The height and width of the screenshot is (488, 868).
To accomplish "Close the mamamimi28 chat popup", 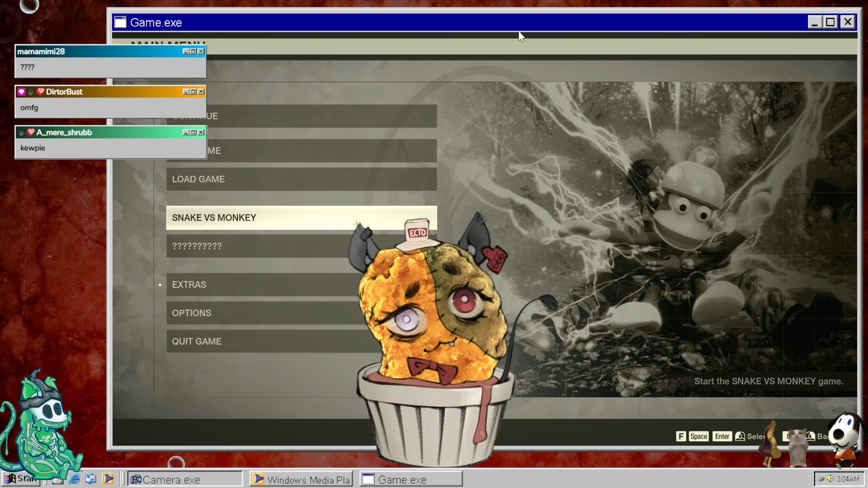I will [x=201, y=52].
